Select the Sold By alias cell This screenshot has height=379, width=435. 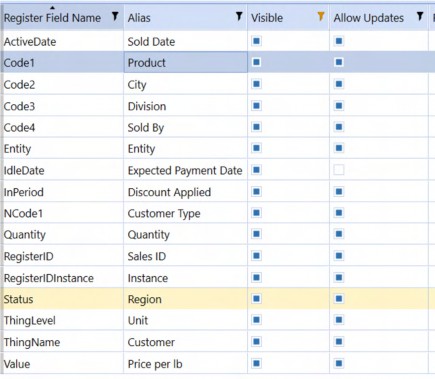click(185, 127)
